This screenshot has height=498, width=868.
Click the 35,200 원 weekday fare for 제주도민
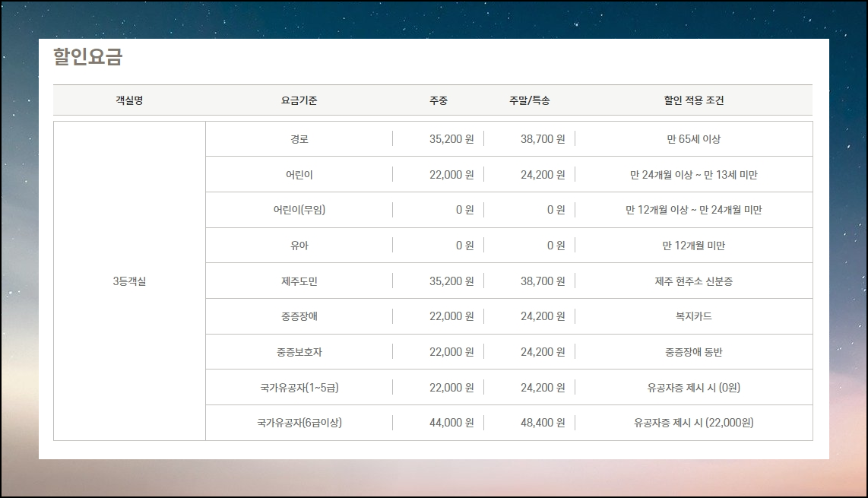(x=451, y=281)
